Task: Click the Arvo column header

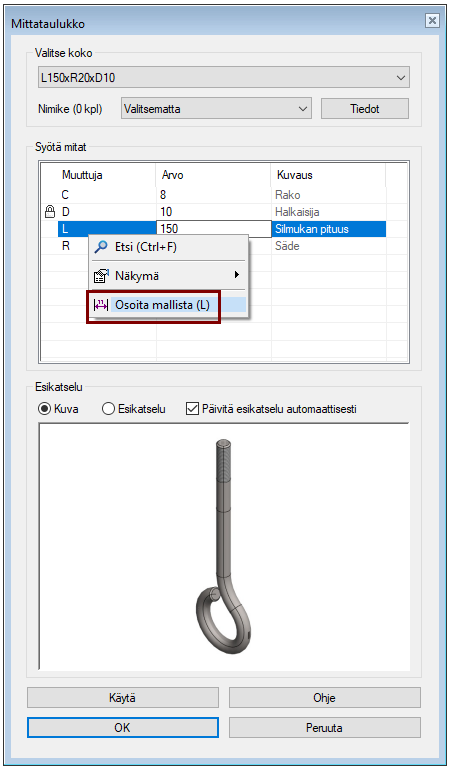Action: point(213,175)
